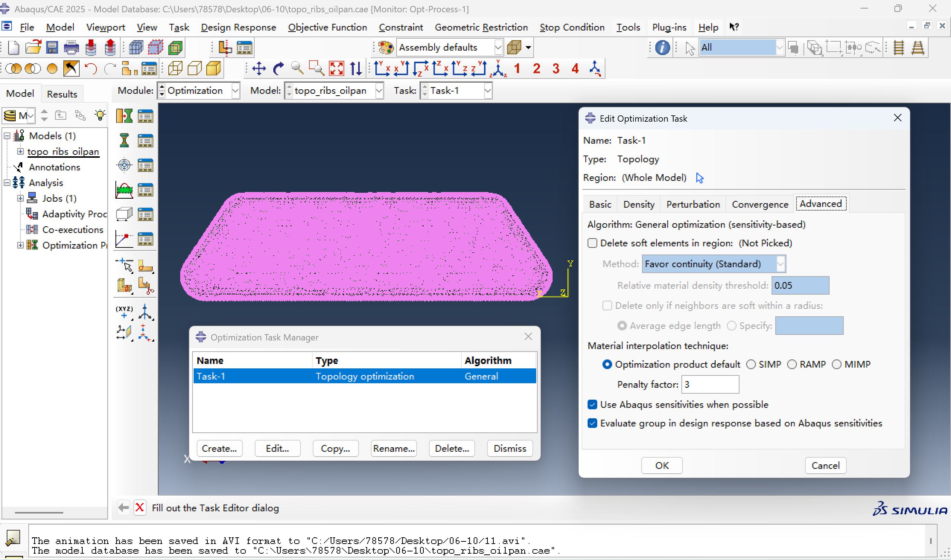
Task: Switch to the Results tab
Action: pyautogui.click(x=62, y=94)
